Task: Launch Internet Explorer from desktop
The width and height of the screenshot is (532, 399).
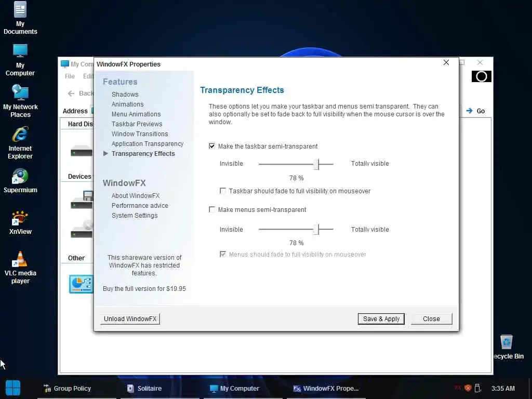Action: pyautogui.click(x=20, y=143)
